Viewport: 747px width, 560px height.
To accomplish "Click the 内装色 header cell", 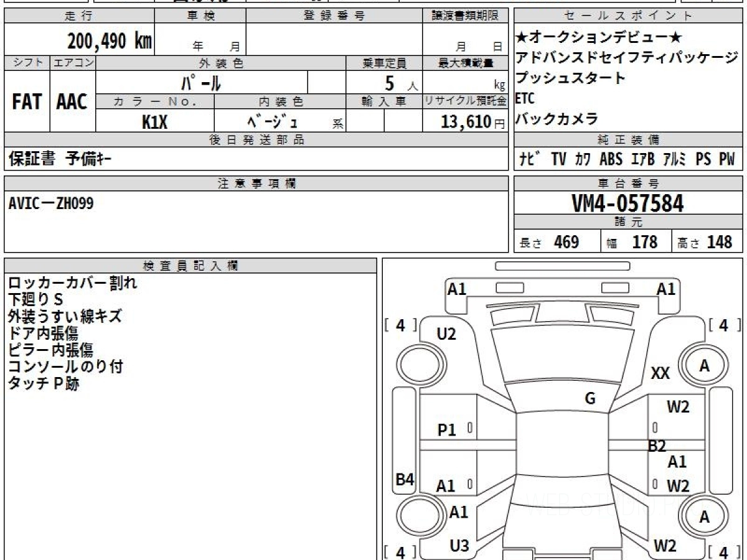I will pos(280,101).
